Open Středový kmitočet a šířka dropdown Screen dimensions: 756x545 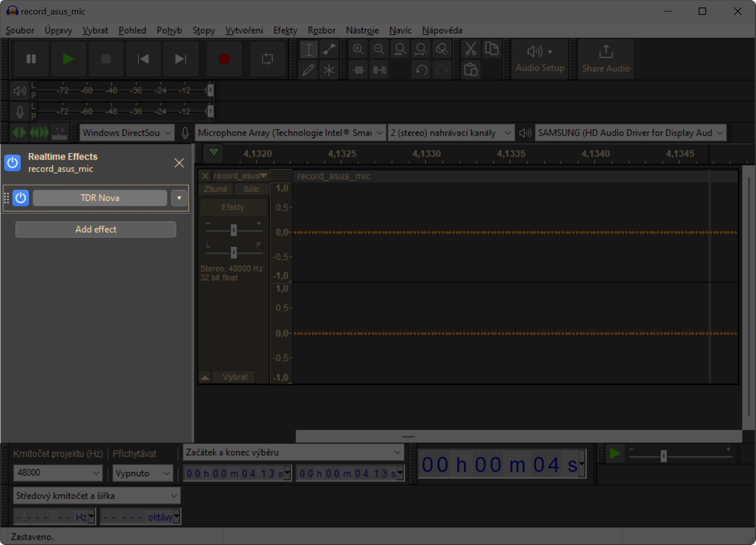pyautogui.click(x=97, y=496)
